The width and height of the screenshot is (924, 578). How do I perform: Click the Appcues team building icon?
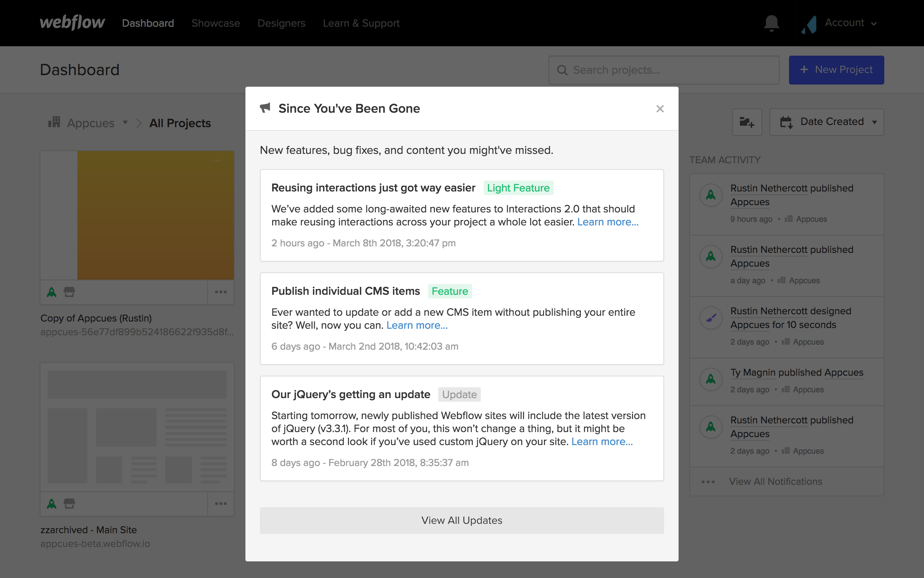click(54, 122)
